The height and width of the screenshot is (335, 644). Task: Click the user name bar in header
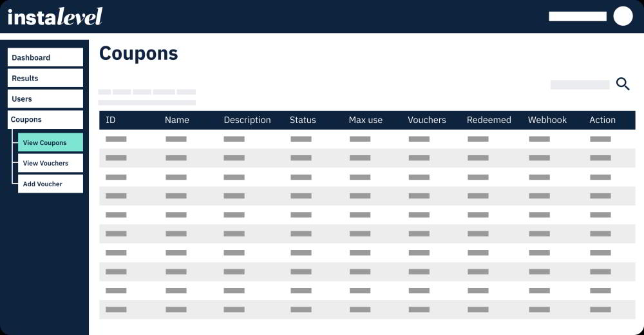coord(578,17)
